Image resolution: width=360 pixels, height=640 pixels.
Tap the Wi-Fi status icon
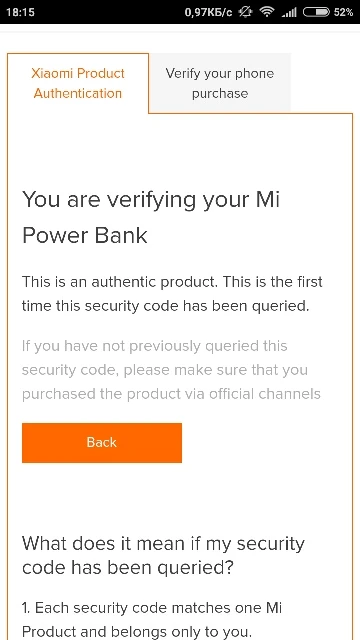click(x=267, y=12)
